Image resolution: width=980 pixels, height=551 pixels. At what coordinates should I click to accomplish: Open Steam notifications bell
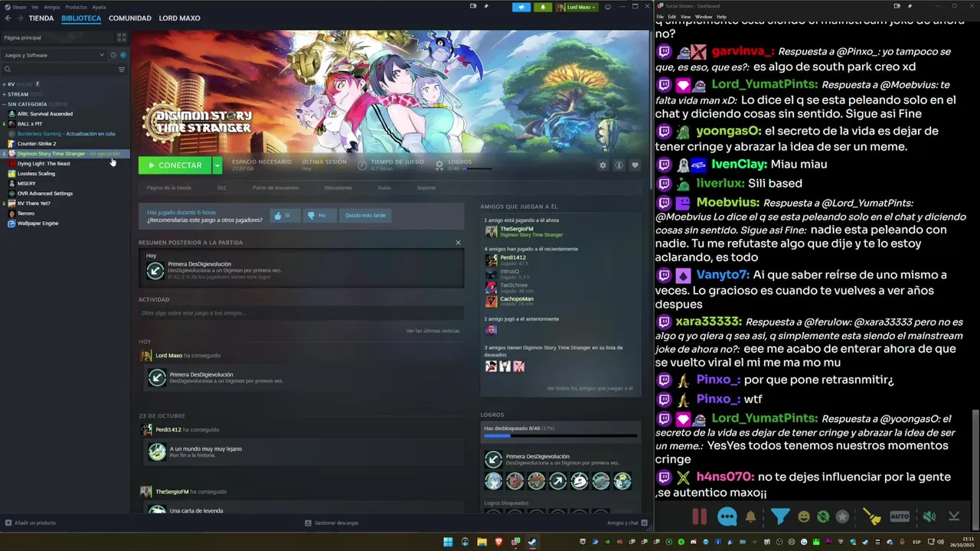[x=543, y=7]
